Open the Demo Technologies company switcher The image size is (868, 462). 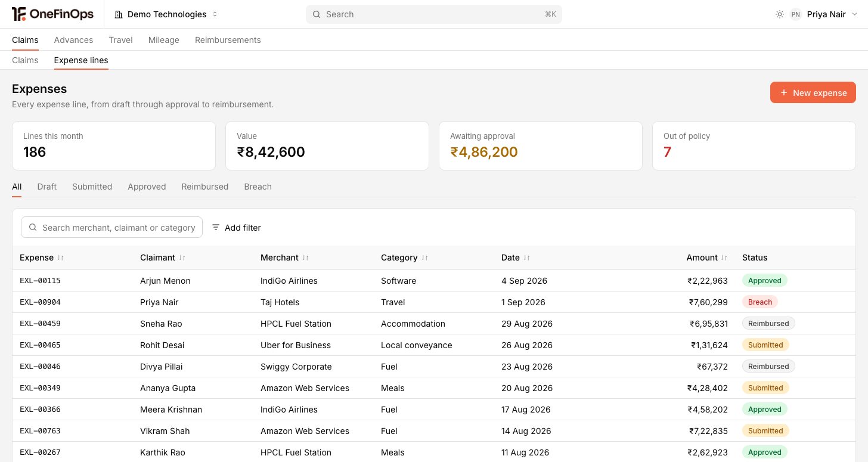pyautogui.click(x=166, y=14)
